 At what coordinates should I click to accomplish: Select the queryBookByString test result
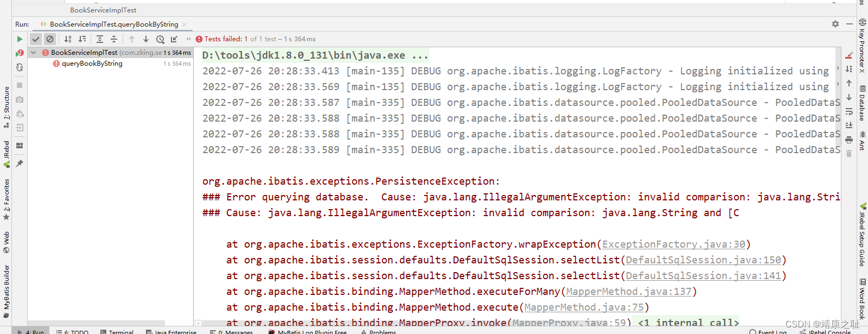[92, 64]
